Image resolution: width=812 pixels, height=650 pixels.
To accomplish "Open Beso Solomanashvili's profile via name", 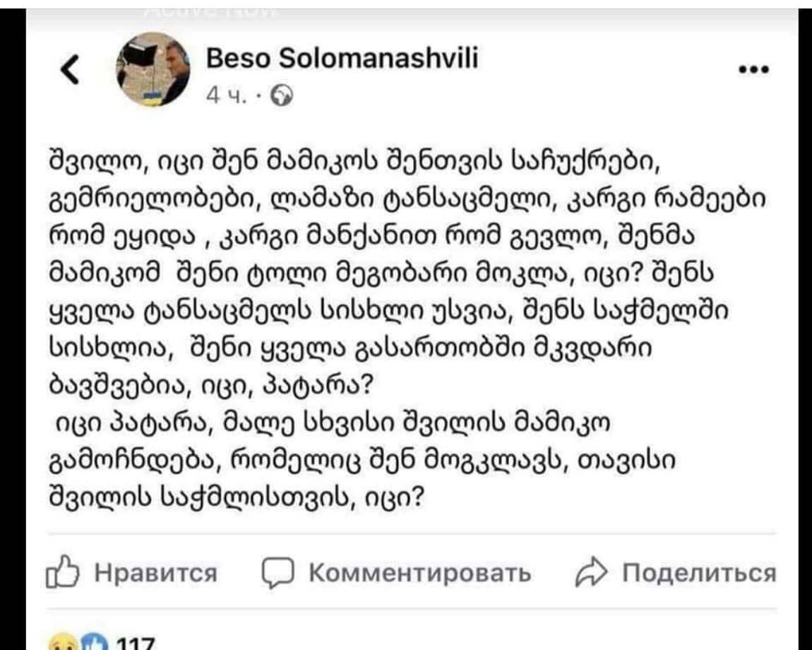I will tap(342, 59).
